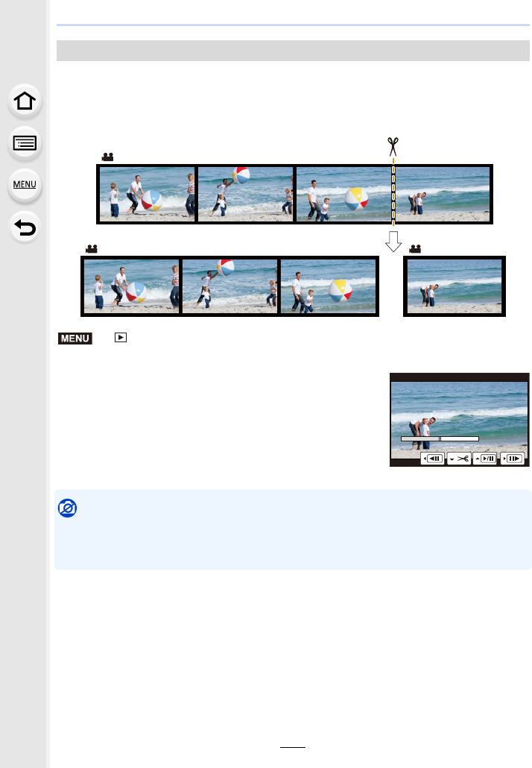
Task: Select the first frame of the original filmstrip
Action: point(147,195)
